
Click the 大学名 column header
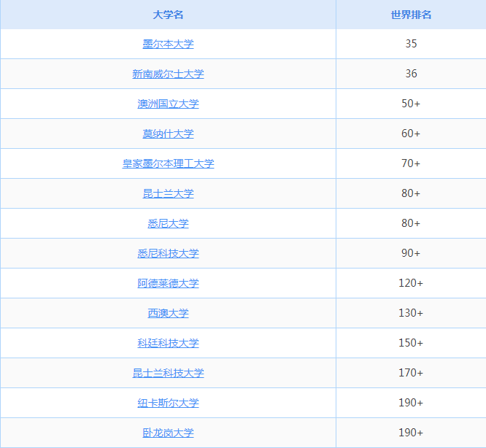168,15
